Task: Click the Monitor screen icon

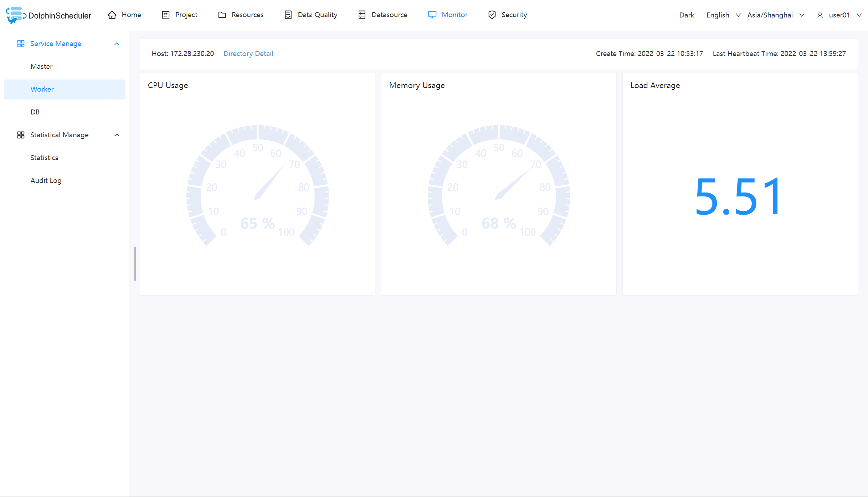Action: point(432,15)
